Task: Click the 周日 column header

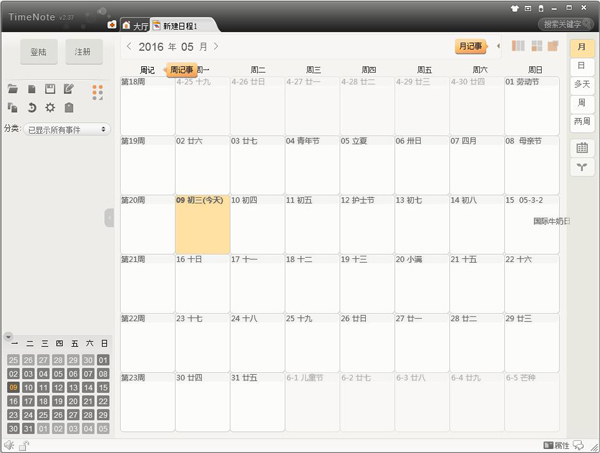Action: pos(535,70)
